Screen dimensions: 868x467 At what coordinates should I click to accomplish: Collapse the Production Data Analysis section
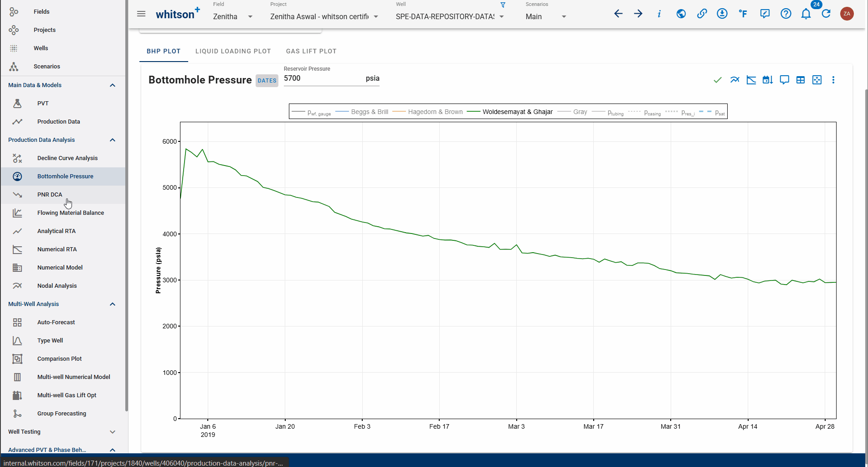click(x=112, y=140)
